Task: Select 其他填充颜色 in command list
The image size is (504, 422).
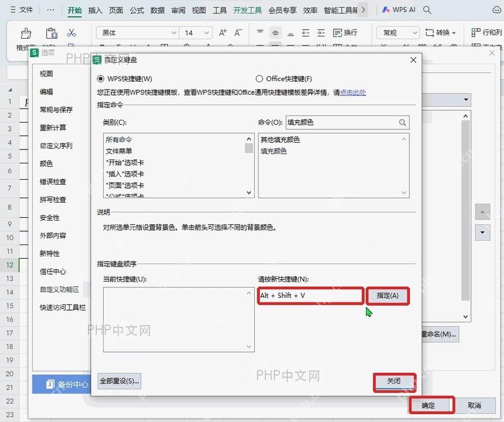Action: click(x=281, y=140)
